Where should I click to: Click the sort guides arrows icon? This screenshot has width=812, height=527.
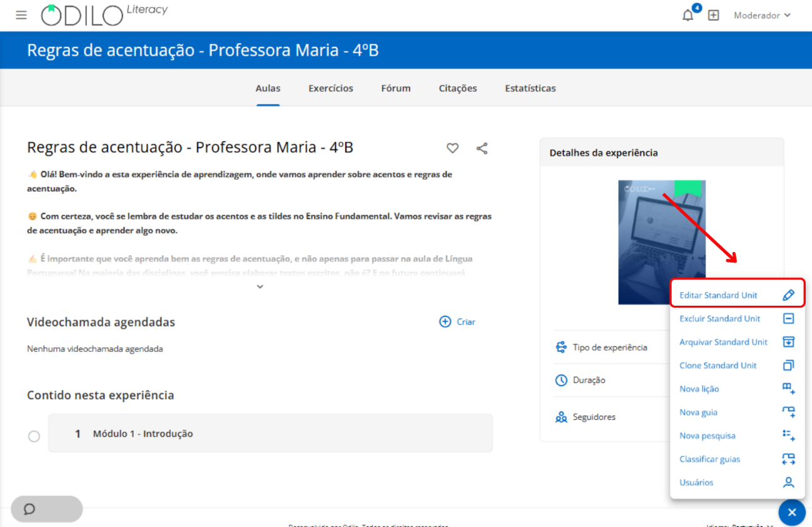[x=789, y=459]
